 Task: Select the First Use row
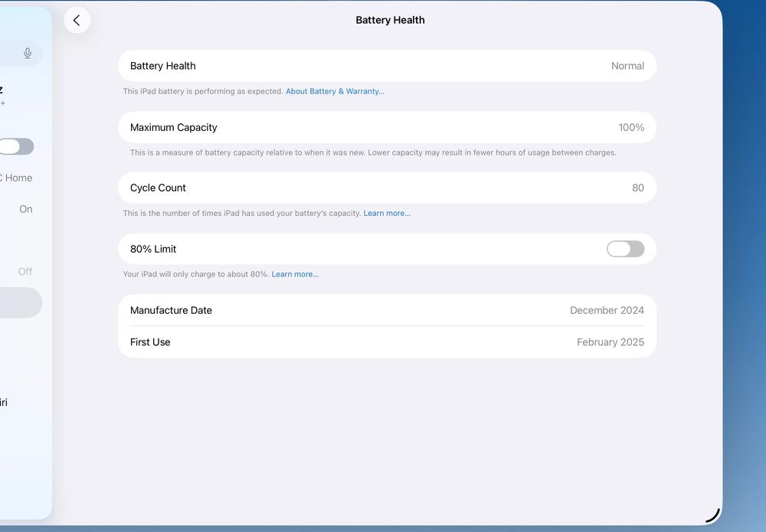point(387,342)
